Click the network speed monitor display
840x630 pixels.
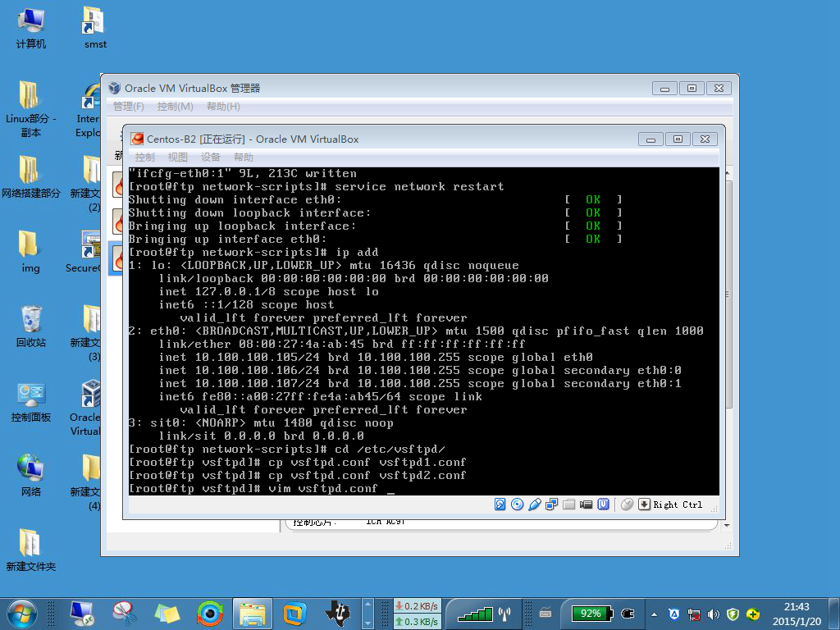pyautogui.click(x=418, y=614)
